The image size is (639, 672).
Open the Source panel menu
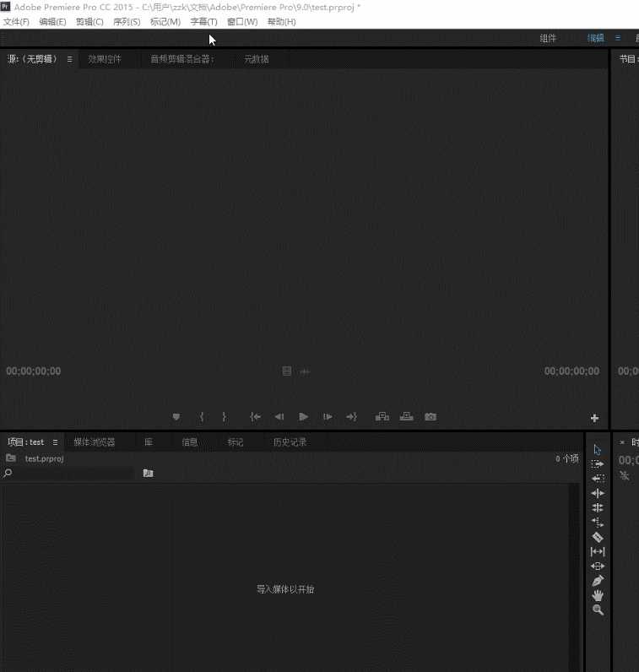69,60
